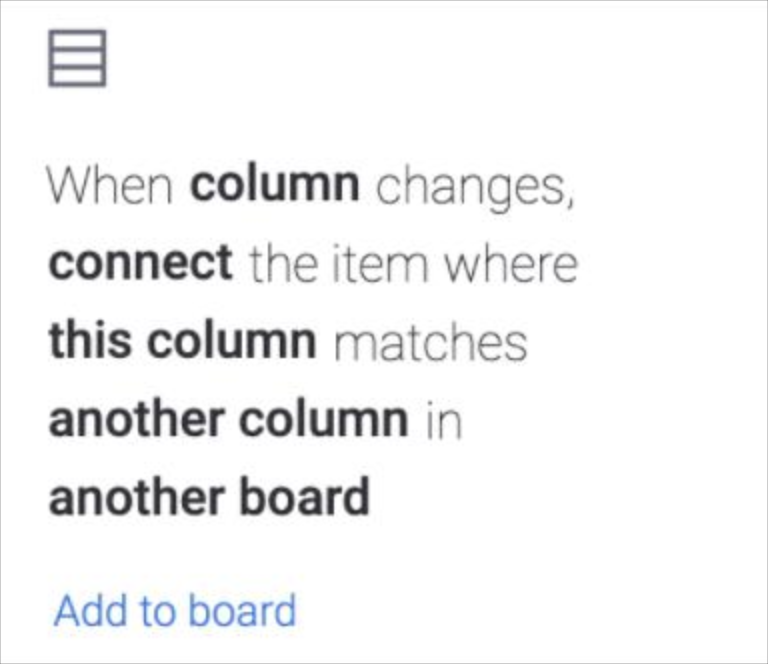Select the bold 'column' trigger field
Image resolution: width=768 pixels, height=664 pixels.
pos(274,185)
